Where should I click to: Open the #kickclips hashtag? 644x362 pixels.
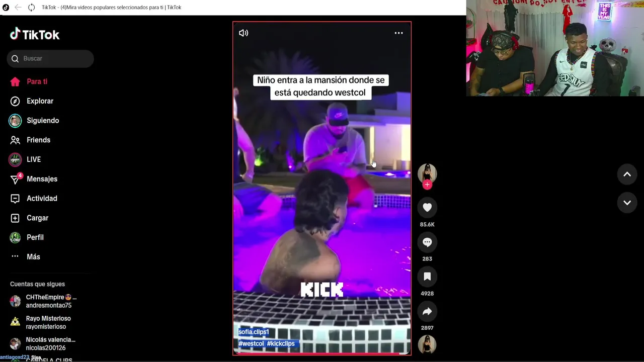coord(281,344)
